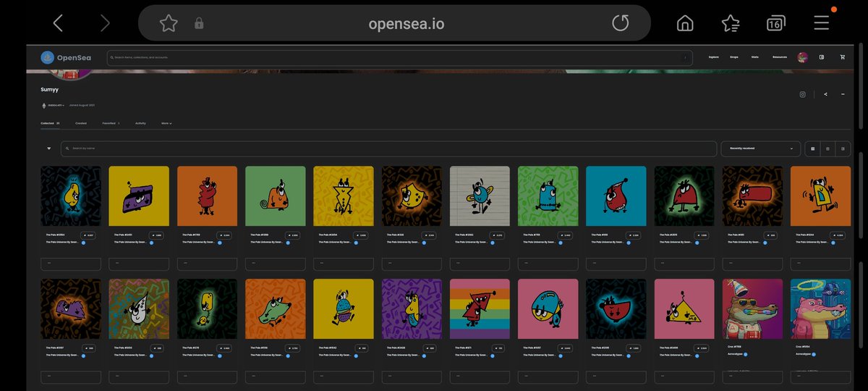This screenshot has height=391, width=868.
Task: Open the Instagram link icon on the profile
Action: [x=802, y=94]
